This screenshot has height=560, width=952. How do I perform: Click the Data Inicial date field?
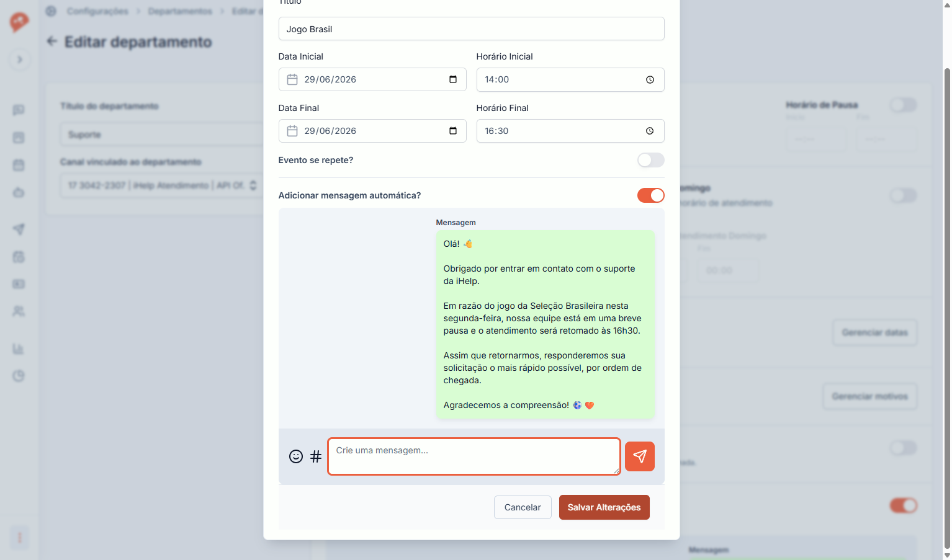point(372,79)
